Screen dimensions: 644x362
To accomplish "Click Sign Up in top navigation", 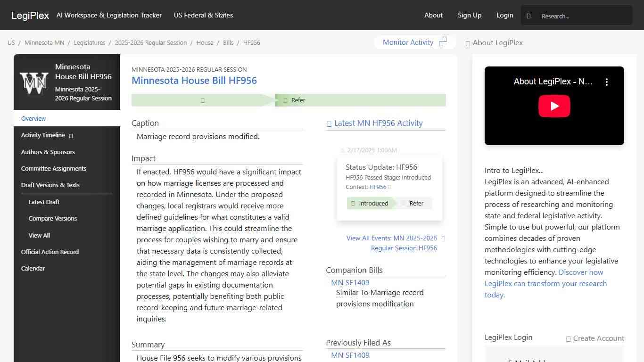I will pos(470,15).
